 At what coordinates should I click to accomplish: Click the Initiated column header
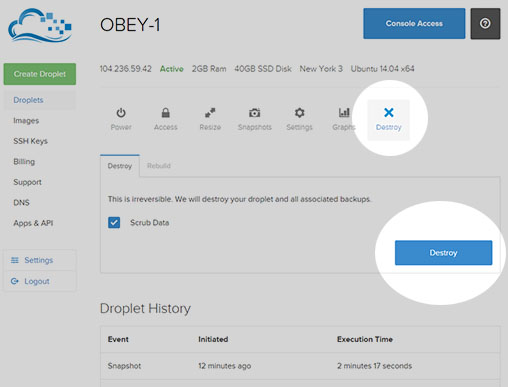click(213, 339)
